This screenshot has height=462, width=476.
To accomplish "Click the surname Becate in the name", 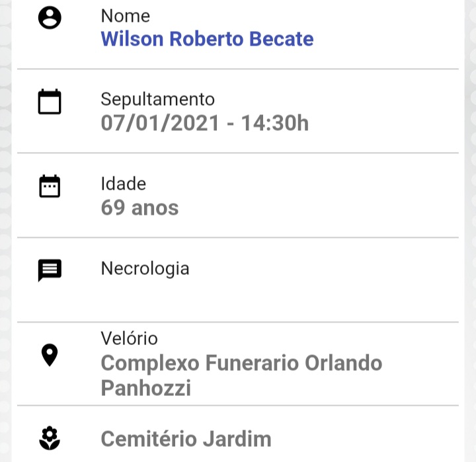I will (x=282, y=39).
